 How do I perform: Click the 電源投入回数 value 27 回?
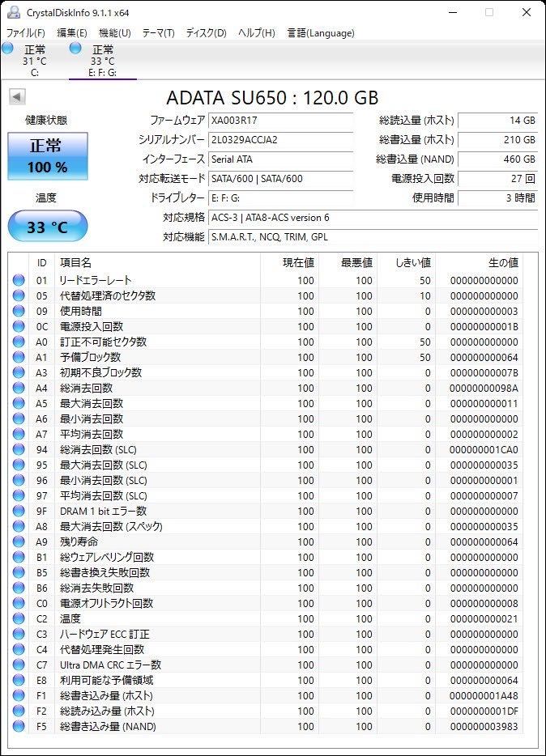pyautogui.click(x=497, y=178)
